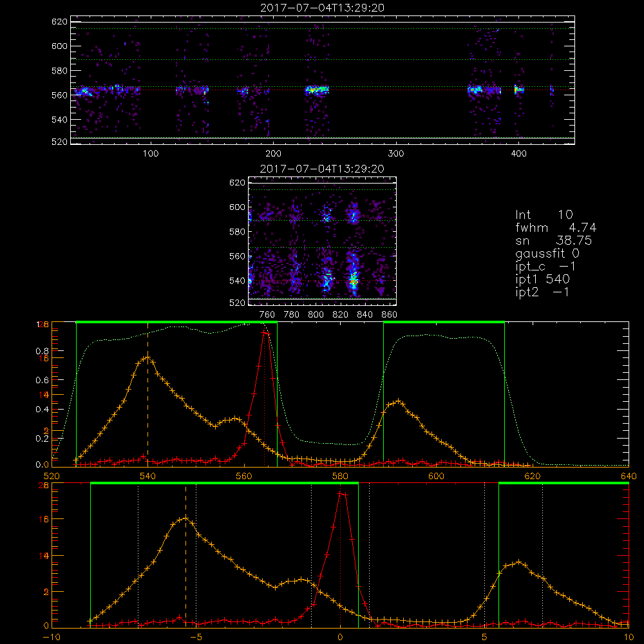Screen dimensions: 644x644
Task: Click x-axis label 800 on middle image
Action: coord(316,315)
